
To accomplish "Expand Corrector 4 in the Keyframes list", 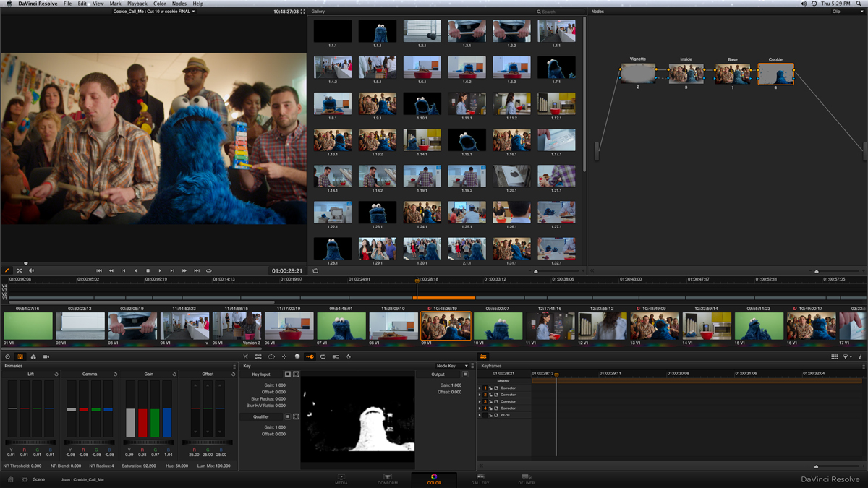I will 480,408.
